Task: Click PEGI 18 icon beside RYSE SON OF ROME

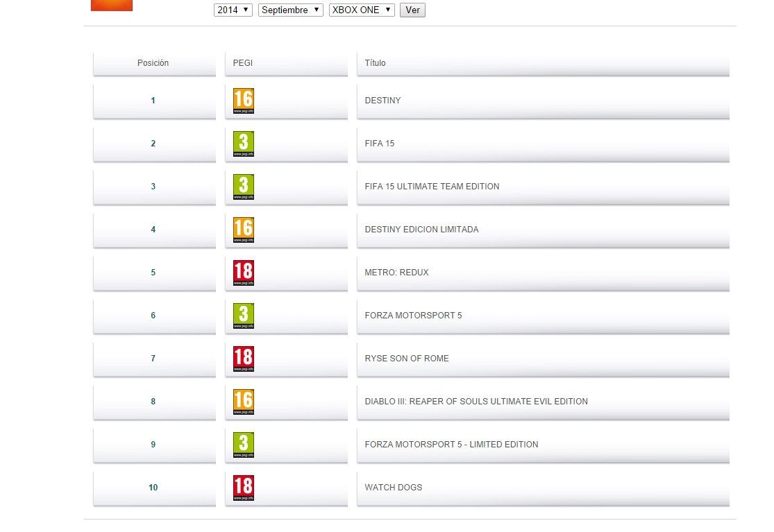Action: pyautogui.click(x=244, y=359)
